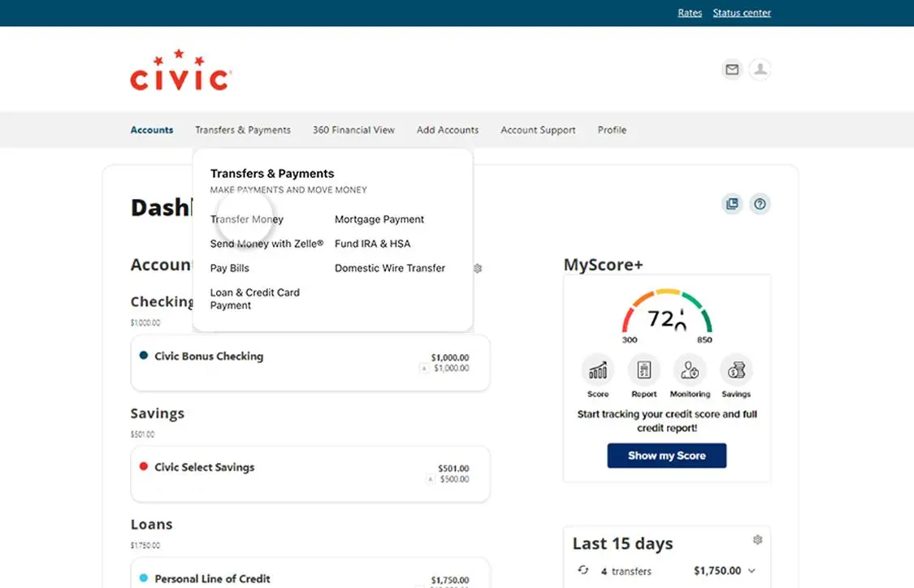Open the Accounts settings gear icon

point(477,268)
